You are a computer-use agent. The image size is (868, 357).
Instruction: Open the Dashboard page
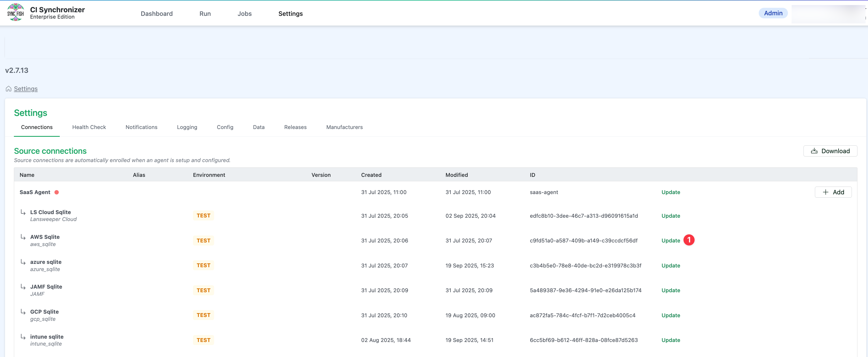157,13
